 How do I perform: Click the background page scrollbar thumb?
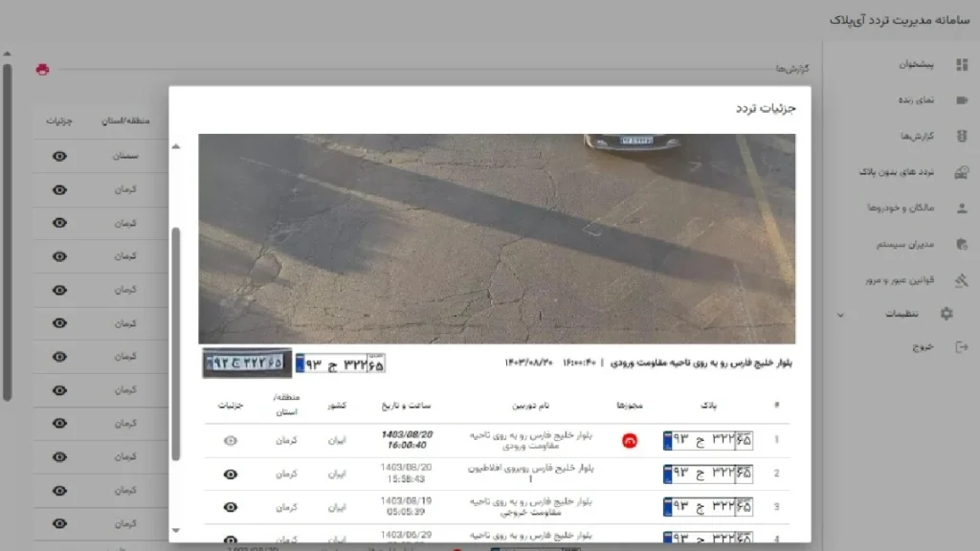(7, 231)
